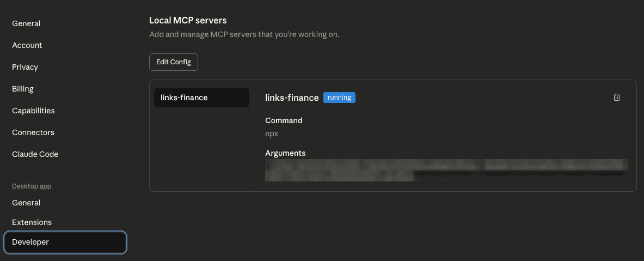Show the Capabilities settings
Screen dimensions: 644x261
(33, 111)
